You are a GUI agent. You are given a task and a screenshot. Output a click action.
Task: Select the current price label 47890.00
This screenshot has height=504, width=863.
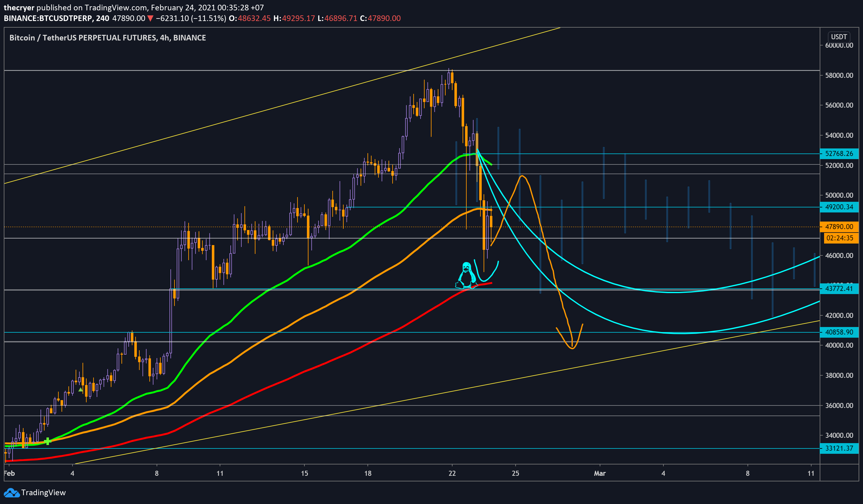[x=839, y=227]
